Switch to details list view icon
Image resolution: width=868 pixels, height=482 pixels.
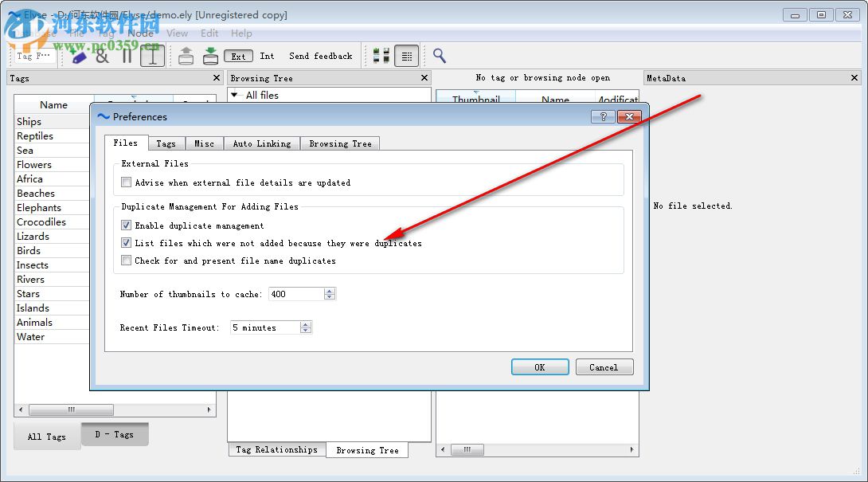(406, 56)
